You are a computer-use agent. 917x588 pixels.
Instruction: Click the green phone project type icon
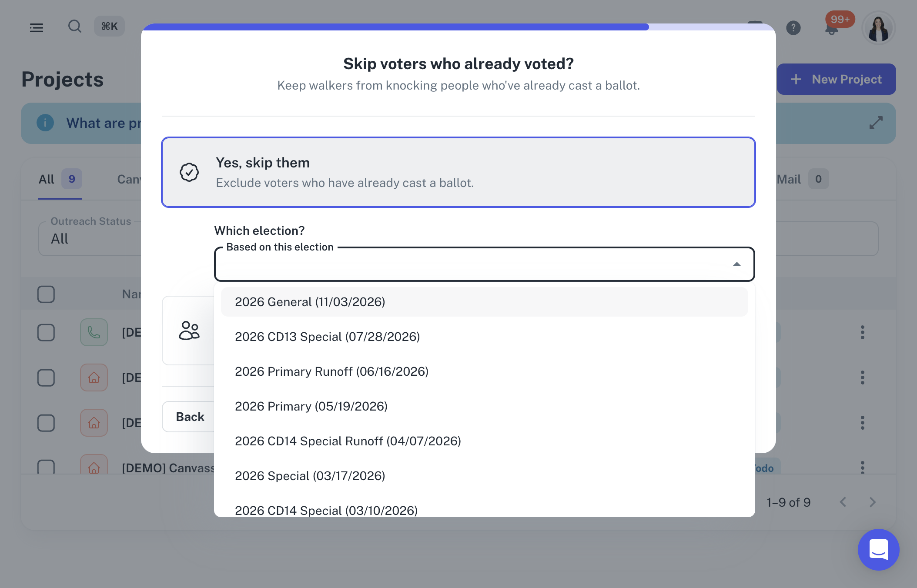coord(94,332)
